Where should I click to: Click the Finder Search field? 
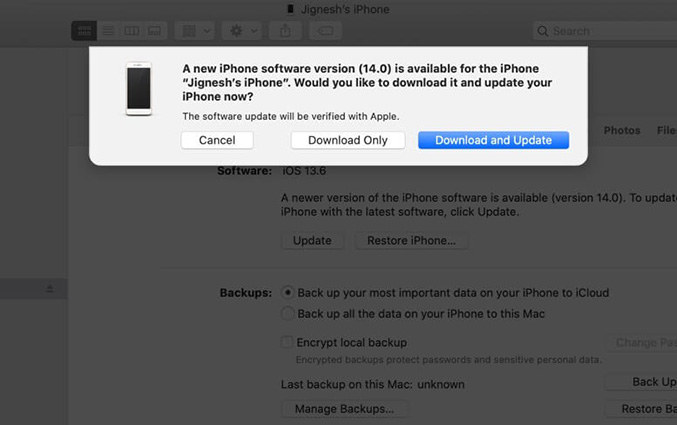point(605,31)
